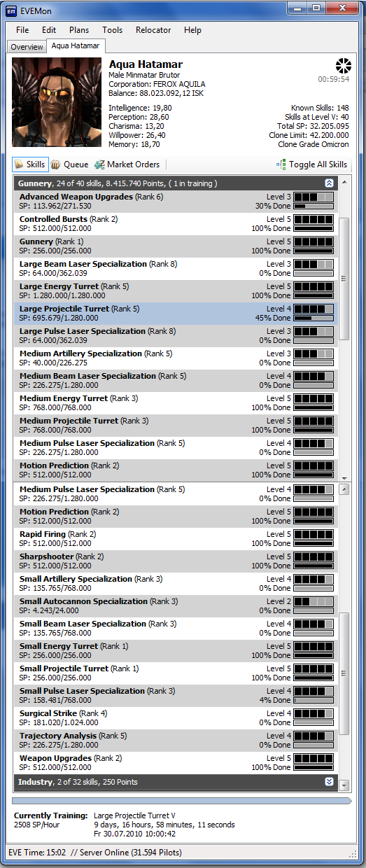Select the Gunnery (Rank 1) skill row

tap(176, 246)
